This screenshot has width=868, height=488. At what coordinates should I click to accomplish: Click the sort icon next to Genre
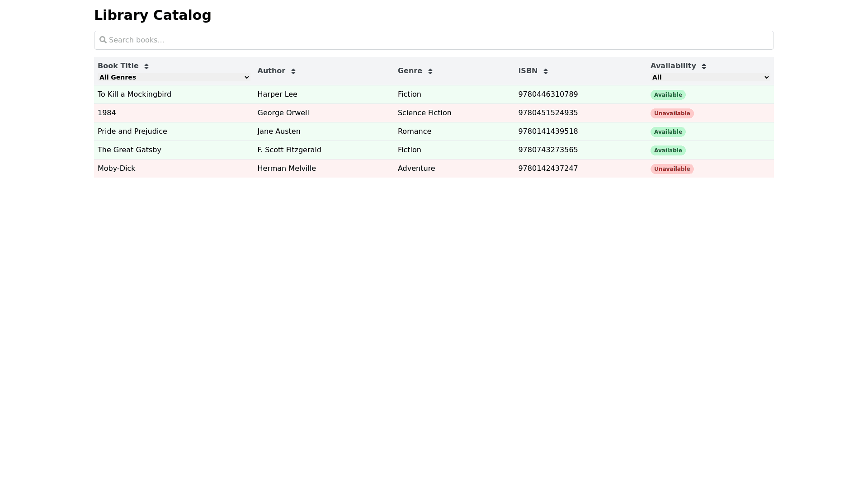430,71
